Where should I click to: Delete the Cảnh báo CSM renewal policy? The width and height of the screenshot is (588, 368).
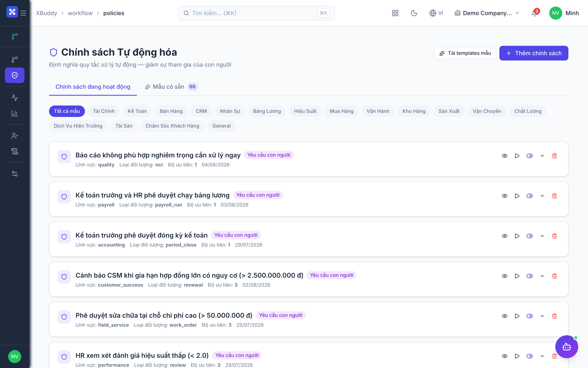555,276
